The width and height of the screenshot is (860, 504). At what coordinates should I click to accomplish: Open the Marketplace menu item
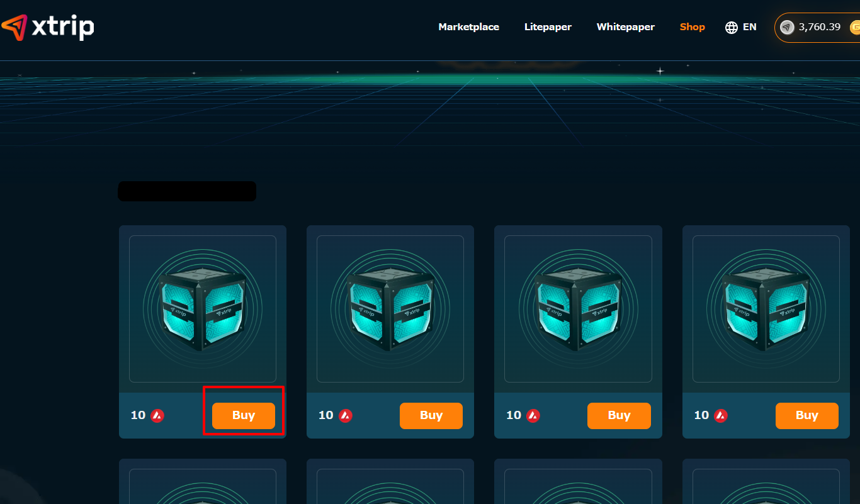tap(468, 27)
